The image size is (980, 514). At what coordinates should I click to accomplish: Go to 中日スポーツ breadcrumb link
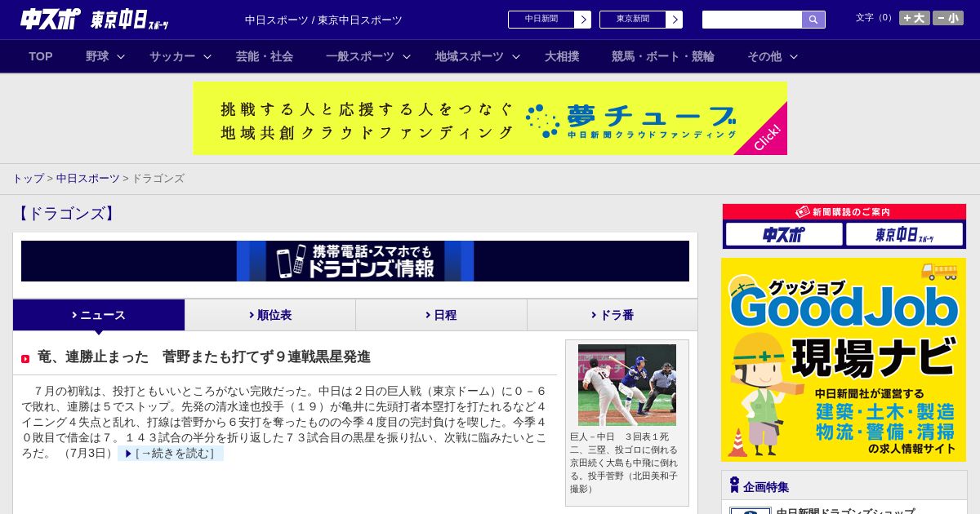pyautogui.click(x=88, y=178)
